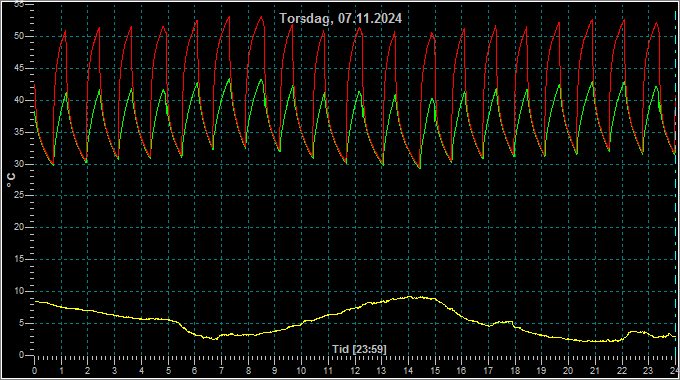This screenshot has width=680, height=380.
Task: Select hour 12 on the time axis
Action: [355, 371]
